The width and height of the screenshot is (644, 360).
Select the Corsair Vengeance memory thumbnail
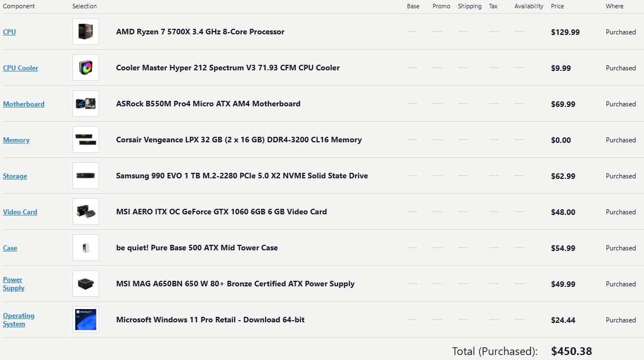point(86,140)
